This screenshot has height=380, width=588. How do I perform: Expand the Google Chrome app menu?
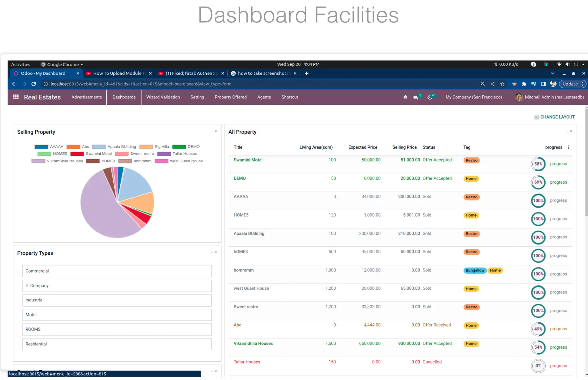(x=62, y=64)
